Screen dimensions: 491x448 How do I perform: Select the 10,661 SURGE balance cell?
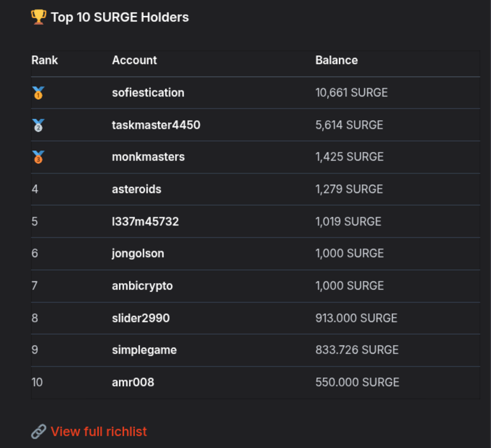(x=352, y=93)
